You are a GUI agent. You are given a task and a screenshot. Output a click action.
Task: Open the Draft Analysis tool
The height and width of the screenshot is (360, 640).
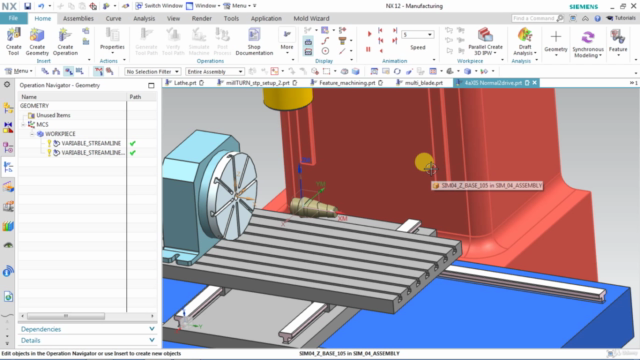pos(525,41)
